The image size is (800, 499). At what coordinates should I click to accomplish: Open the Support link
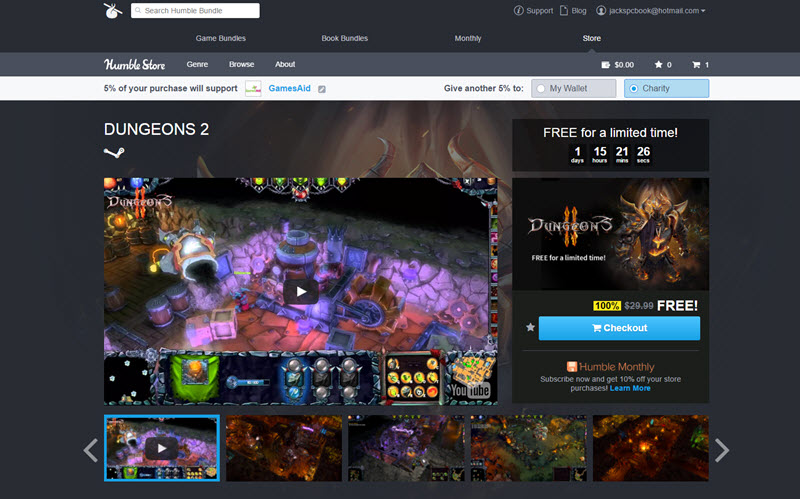tap(539, 10)
